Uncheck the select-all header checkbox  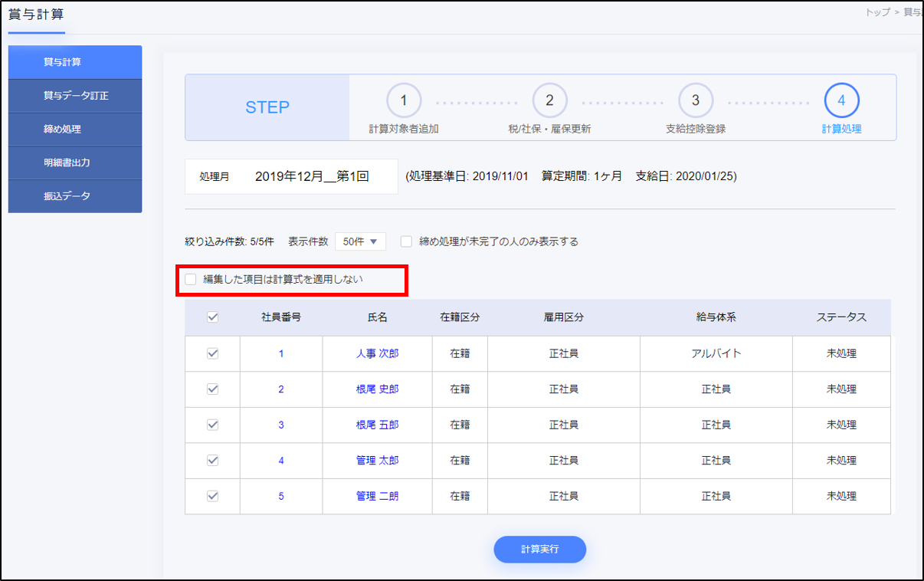(x=213, y=317)
